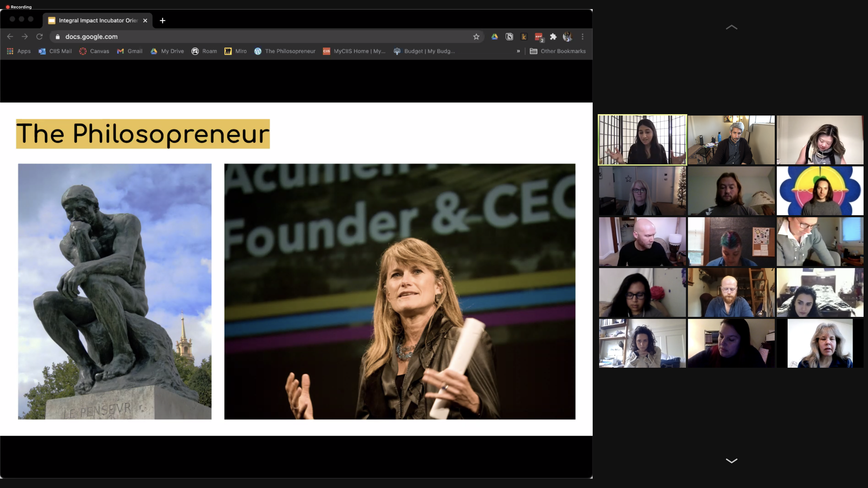Select the active speaker's highlighted video tile
868x488 pixels.
click(642, 140)
